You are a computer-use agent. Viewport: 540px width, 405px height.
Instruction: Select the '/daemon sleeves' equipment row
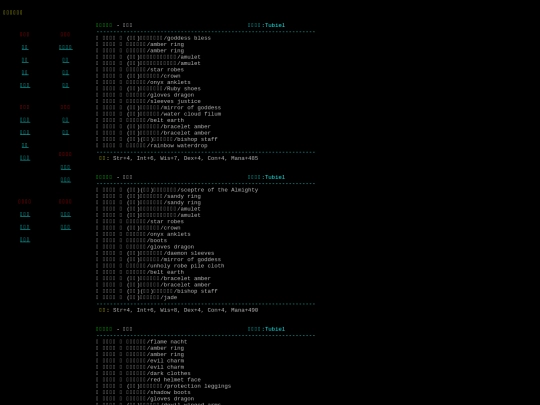point(155,253)
